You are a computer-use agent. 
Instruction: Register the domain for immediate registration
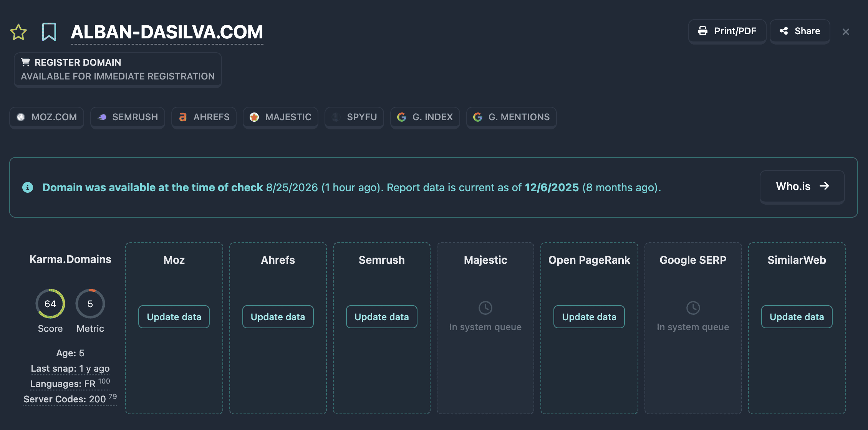(x=118, y=70)
